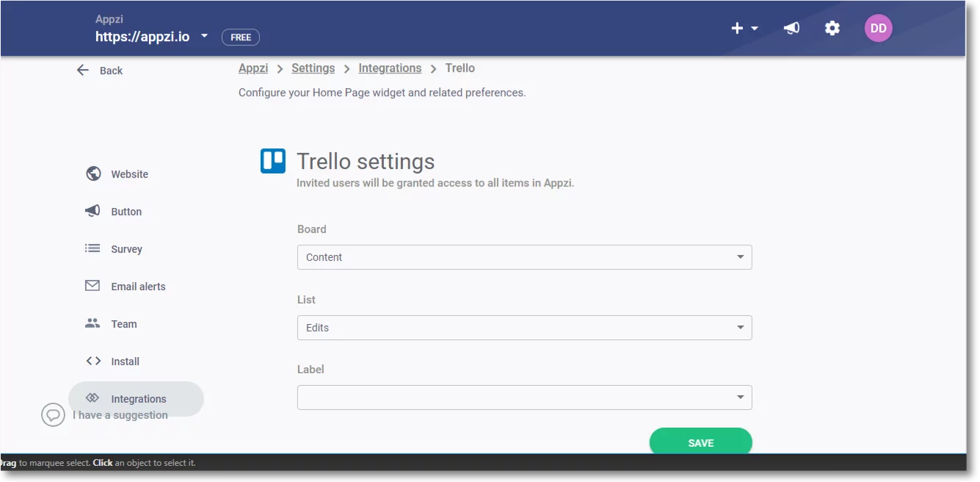Select Email alerts in the sidebar
The width and height of the screenshot is (980, 482).
coord(139,287)
